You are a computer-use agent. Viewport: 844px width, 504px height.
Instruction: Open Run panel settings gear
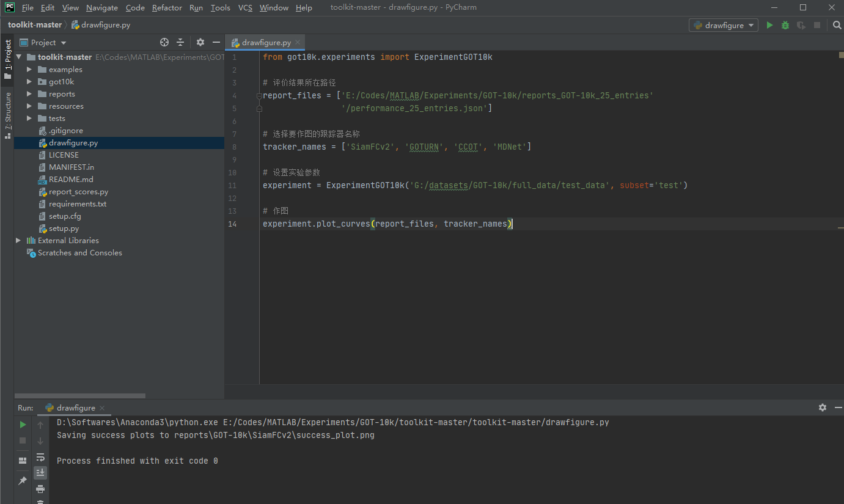(x=823, y=407)
